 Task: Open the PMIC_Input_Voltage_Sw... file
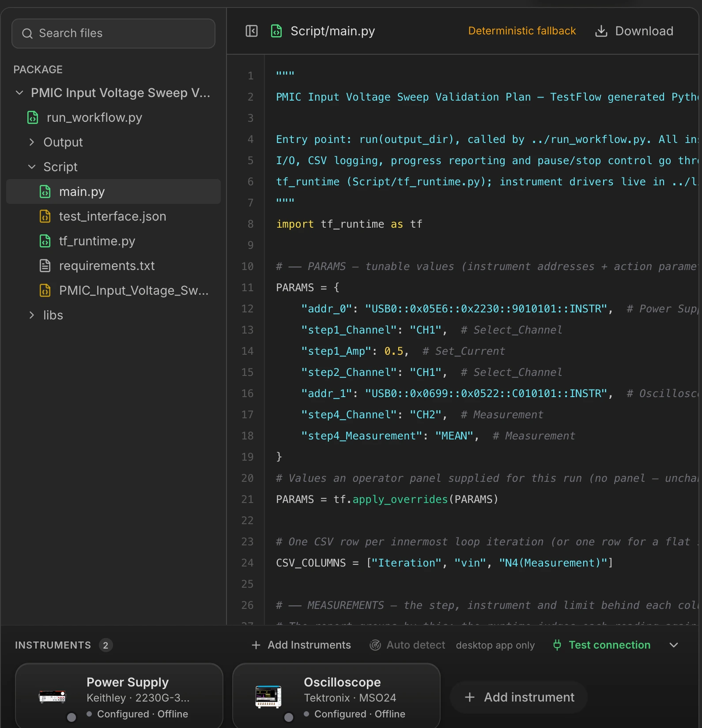(x=134, y=290)
